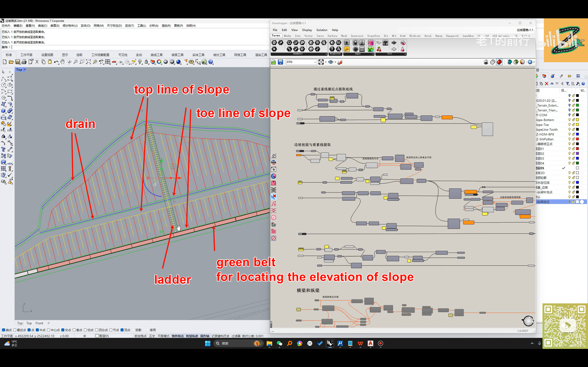Toggle the 顶点 osnap checkbox
Viewport: 588px width, 367px height.
(x=122, y=330)
